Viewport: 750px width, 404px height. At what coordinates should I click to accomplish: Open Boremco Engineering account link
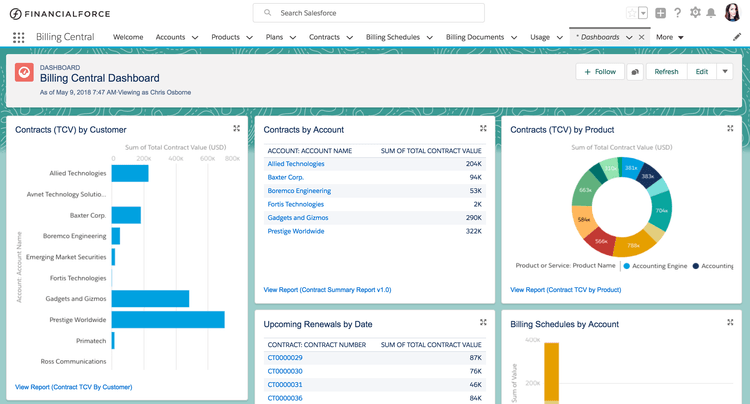299,191
